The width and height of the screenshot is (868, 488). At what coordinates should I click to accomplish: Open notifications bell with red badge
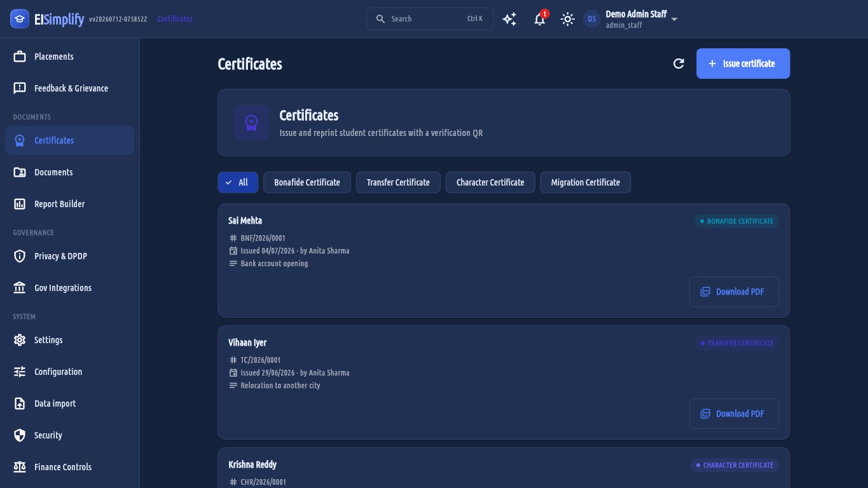tap(539, 19)
